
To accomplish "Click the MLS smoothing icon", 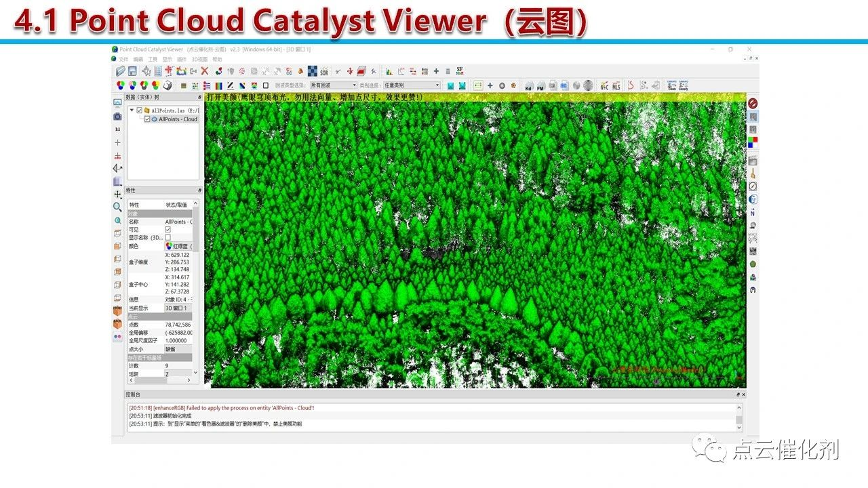I will (616, 86).
